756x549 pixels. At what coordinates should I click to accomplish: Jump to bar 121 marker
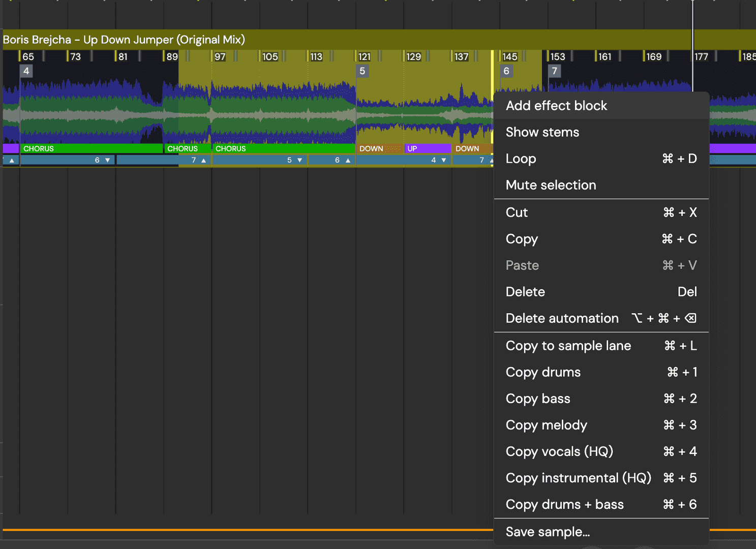click(364, 56)
